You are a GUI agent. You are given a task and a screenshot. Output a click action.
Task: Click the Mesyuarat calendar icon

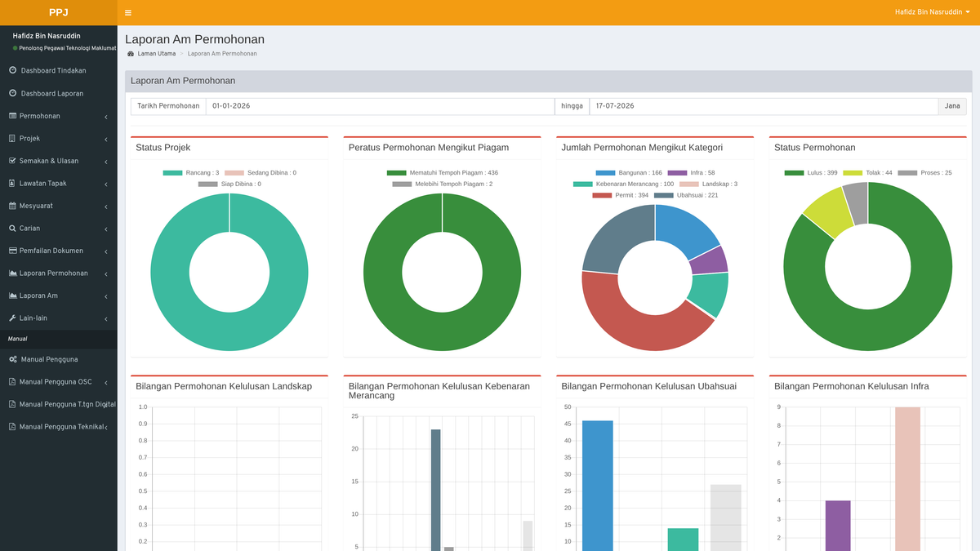coord(12,206)
